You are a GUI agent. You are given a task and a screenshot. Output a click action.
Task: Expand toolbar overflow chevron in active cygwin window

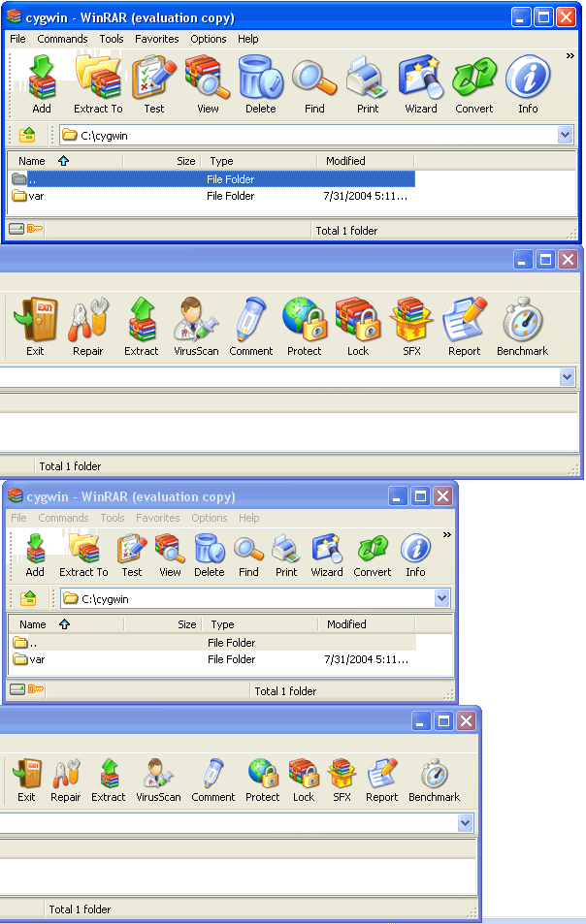tap(570, 56)
